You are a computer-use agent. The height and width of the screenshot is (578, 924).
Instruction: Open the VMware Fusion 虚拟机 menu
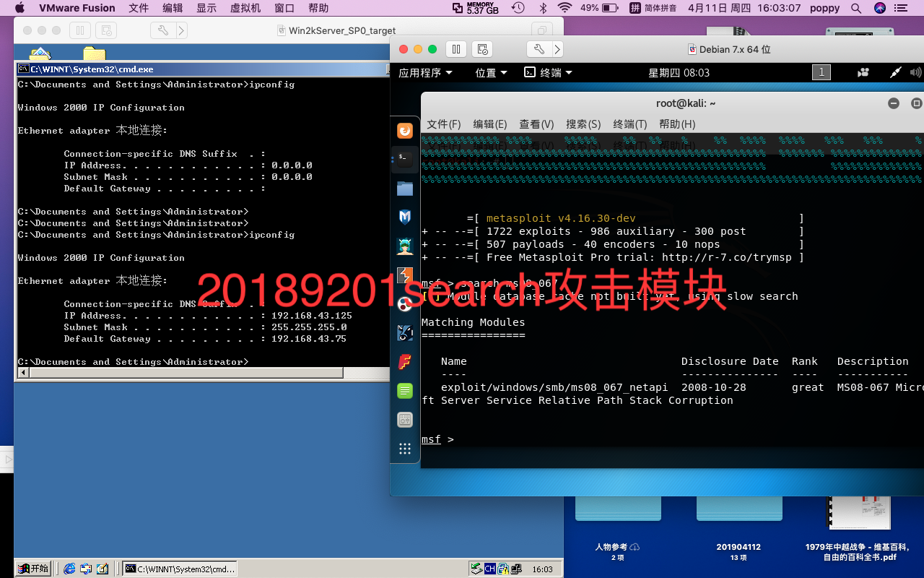coord(245,8)
